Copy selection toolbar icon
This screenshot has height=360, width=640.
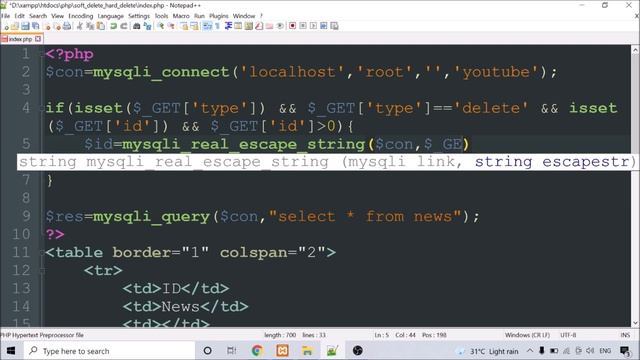pyautogui.click(x=90, y=26)
